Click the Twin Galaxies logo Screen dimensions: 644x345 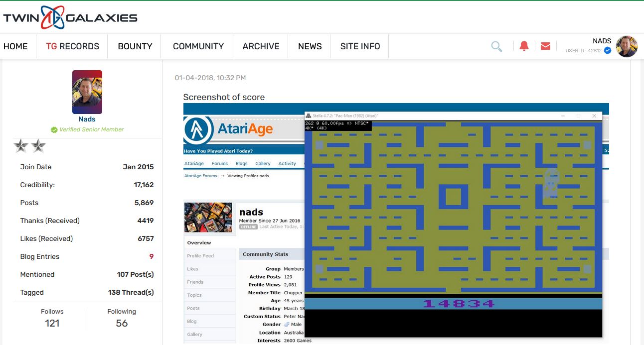70,18
